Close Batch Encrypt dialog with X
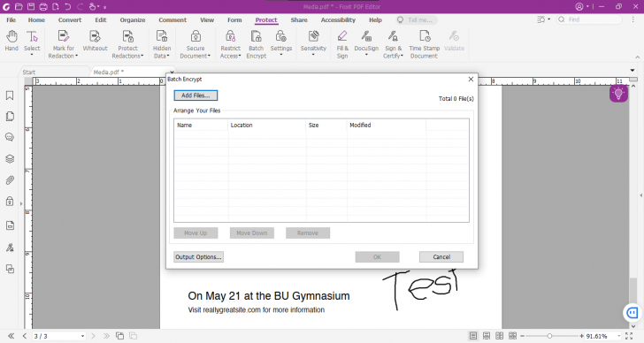Image resolution: width=644 pixels, height=343 pixels. 471,80
